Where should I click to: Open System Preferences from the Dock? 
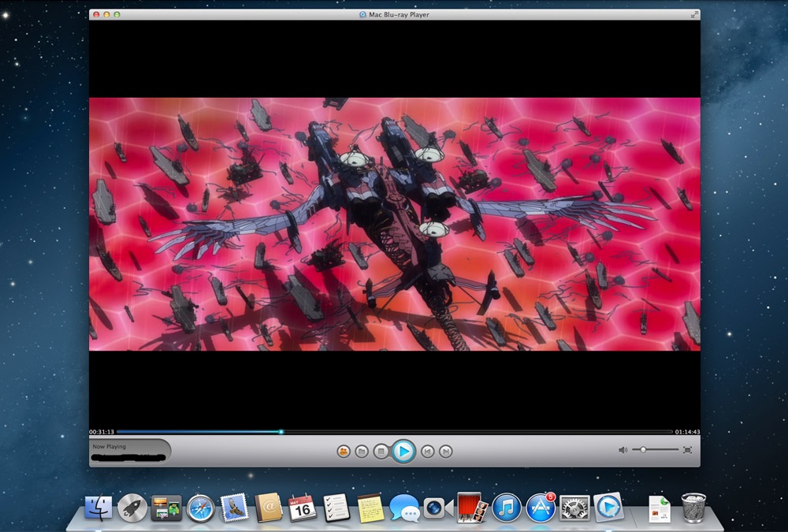[x=574, y=508]
